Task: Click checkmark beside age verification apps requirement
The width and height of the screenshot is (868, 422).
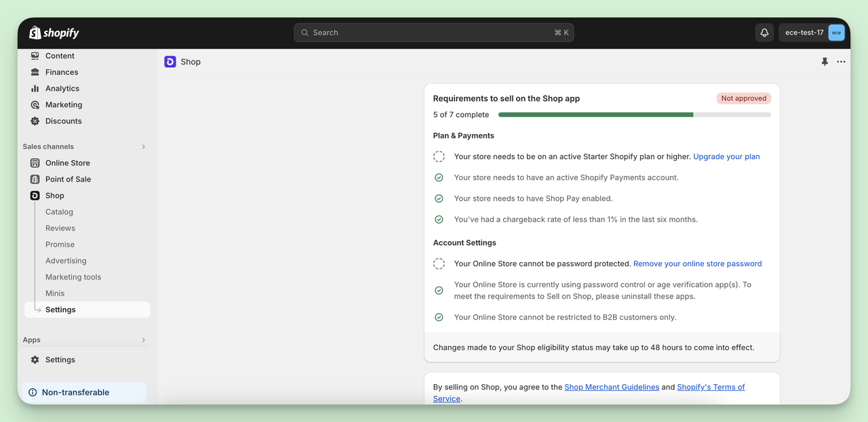Action: 439,290
